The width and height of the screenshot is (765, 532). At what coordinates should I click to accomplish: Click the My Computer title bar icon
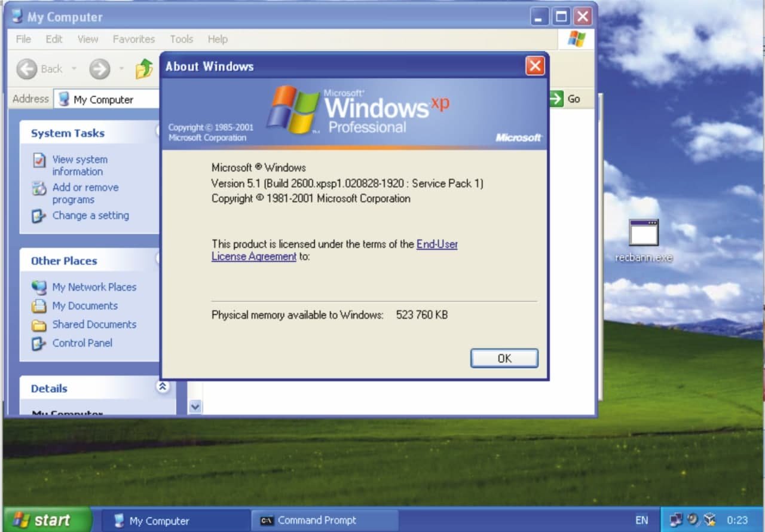pyautogui.click(x=17, y=17)
